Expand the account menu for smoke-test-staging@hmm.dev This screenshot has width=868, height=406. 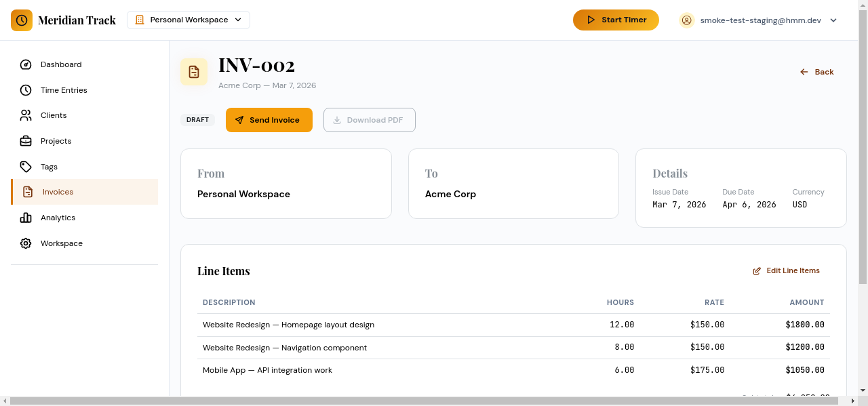[758, 20]
